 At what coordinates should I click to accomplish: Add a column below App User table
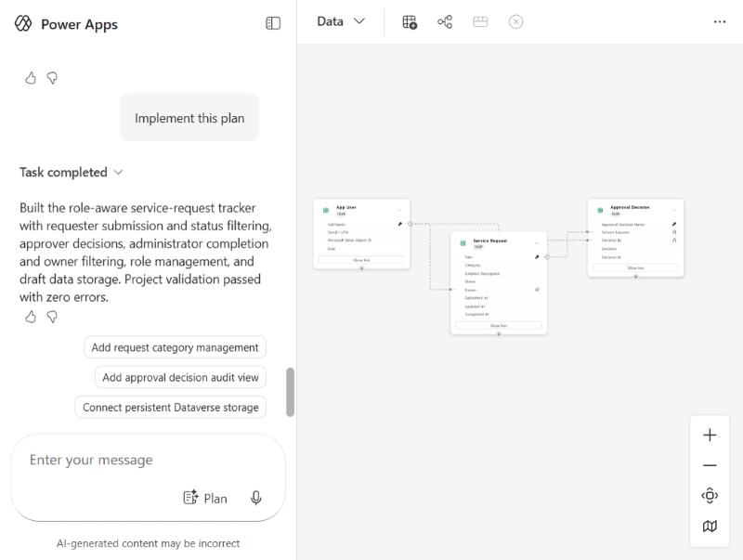(361, 268)
